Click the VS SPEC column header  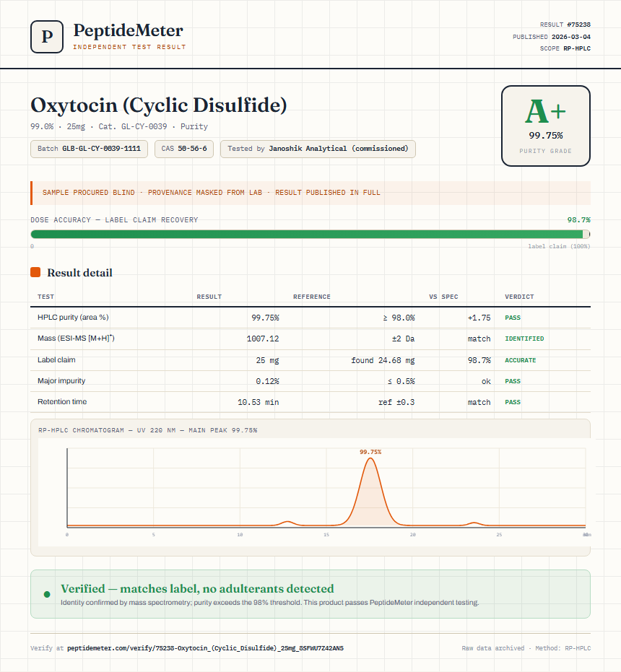443,297
